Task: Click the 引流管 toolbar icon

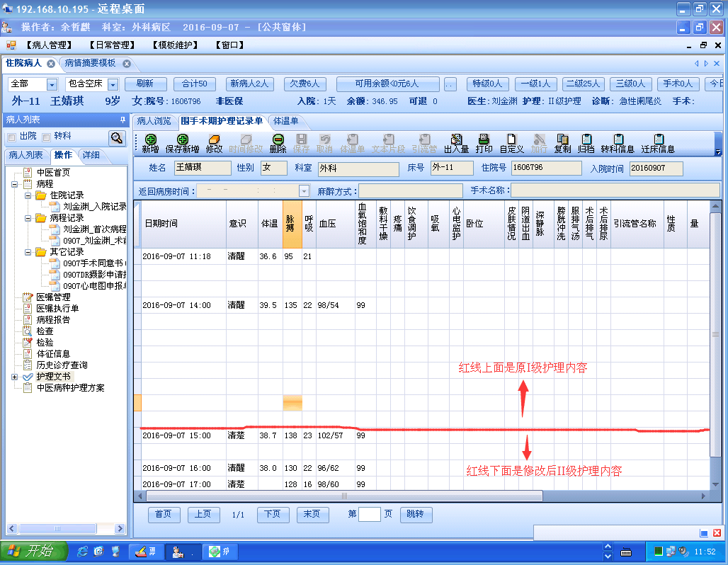Action: (x=424, y=144)
